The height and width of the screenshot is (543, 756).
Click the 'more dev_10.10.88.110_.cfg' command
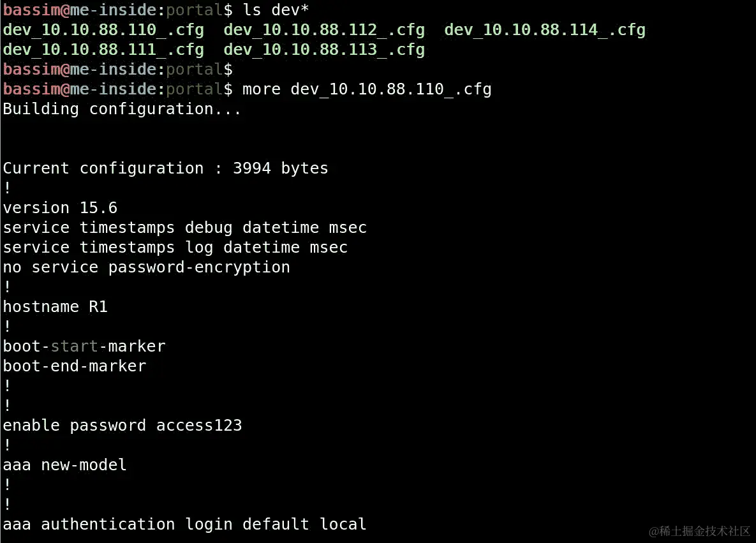(x=367, y=89)
